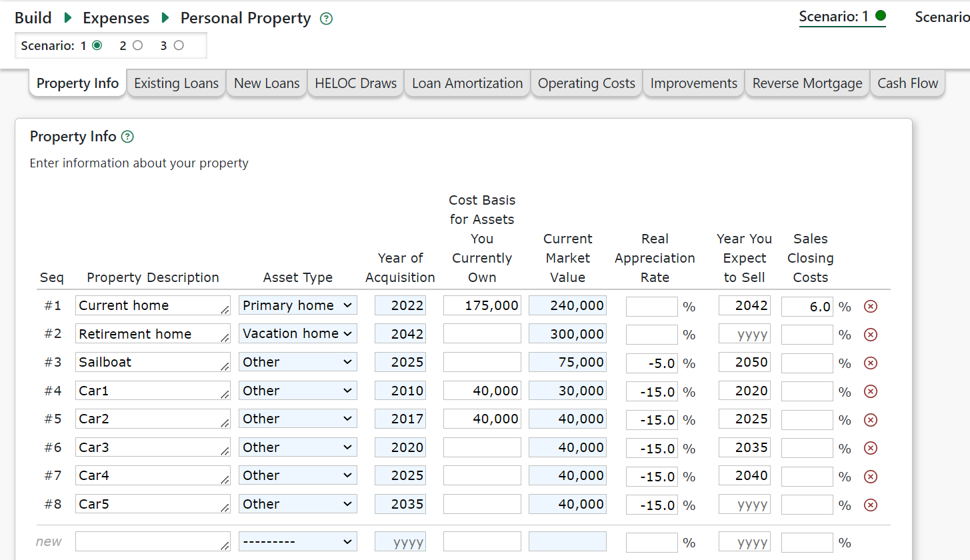Image resolution: width=970 pixels, height=560 pixels.
Task: Open Asset Type dropdown for Retirement home
Action: (298, 333)
